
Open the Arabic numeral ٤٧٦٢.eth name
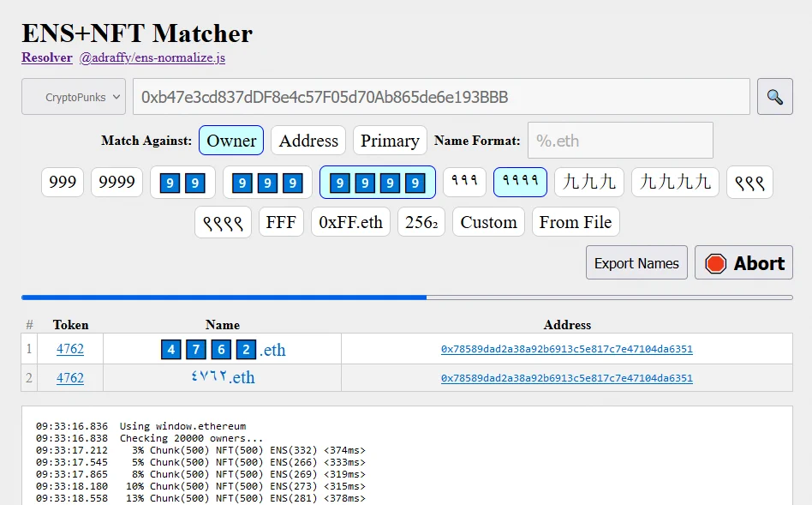pos(224,377)
